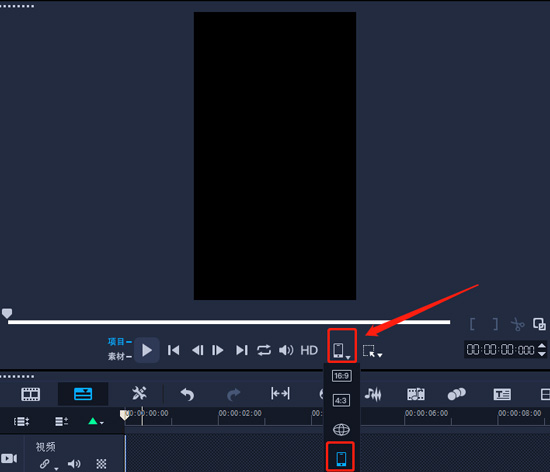
Task: Mute the video track speaker icon
Action: 74,464
